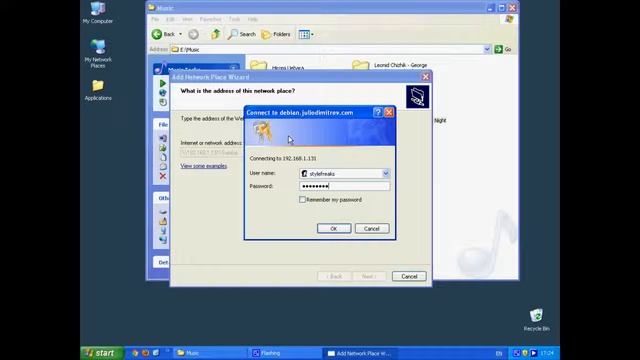The image size is (640, 360).
Task: Click the Internet or network address field
Action: (211, 153)
